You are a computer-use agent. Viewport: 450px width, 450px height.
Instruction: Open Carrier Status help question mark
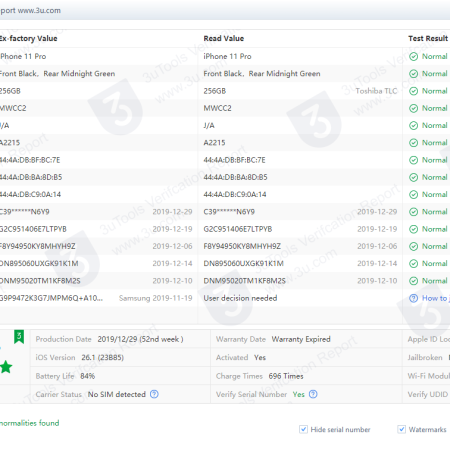click(154, 394)
